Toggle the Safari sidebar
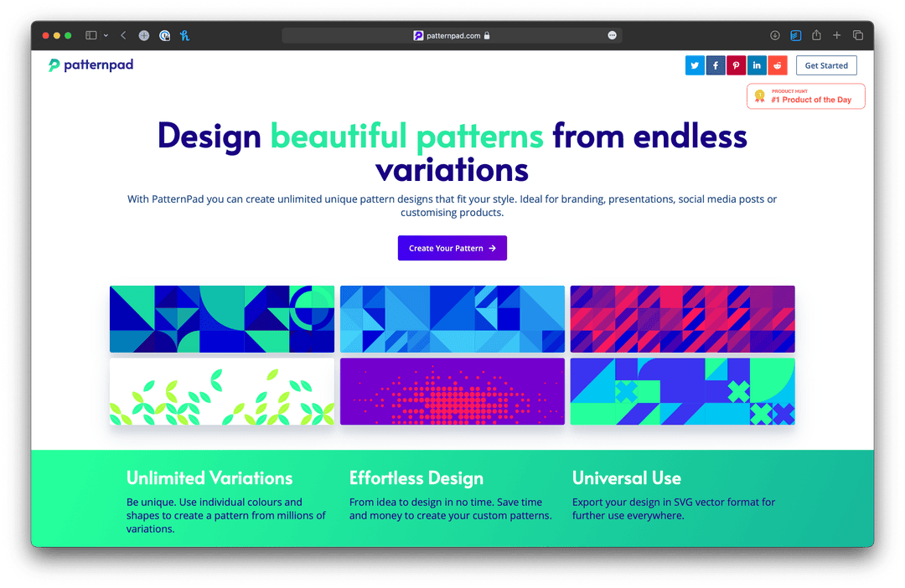The width and height of the screenshot is (905, 588). pyautogui.click(x=90, y=35)
